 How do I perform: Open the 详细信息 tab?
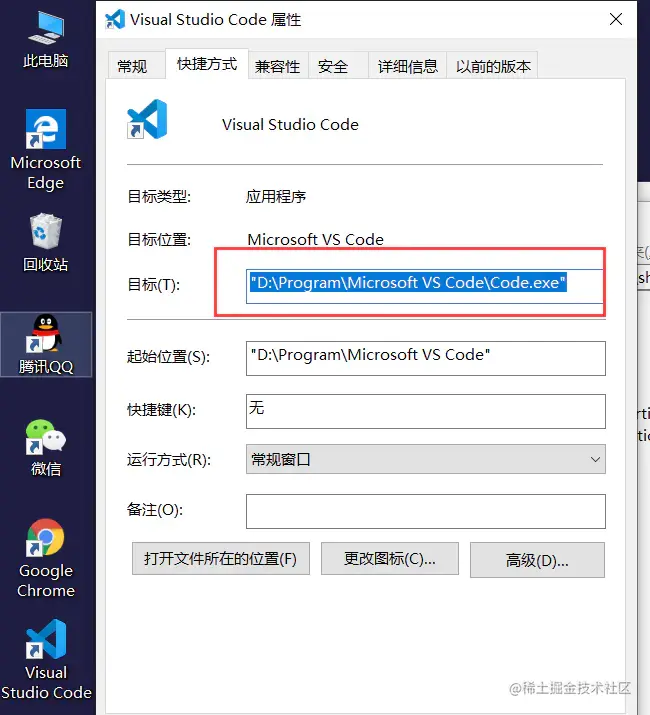(x=407, y=66)
